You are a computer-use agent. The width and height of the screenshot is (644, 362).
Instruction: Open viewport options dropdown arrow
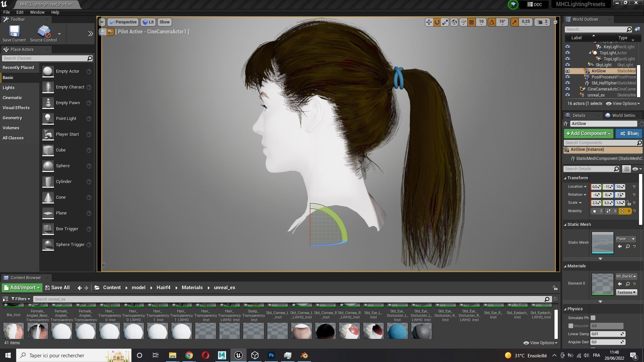tap(102, 22)
